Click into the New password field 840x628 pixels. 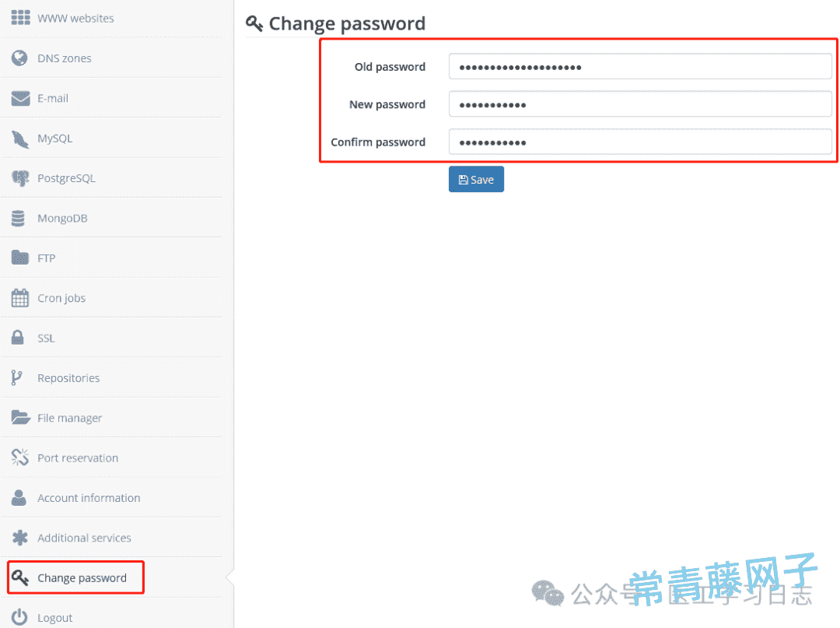[x=639, y=104]
